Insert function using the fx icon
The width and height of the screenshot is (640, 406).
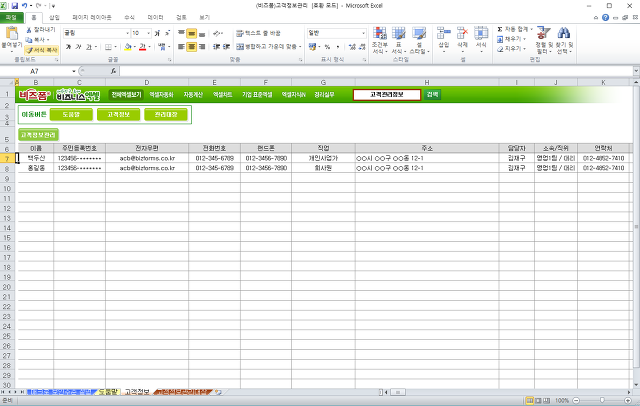click(x=113, y=71)
